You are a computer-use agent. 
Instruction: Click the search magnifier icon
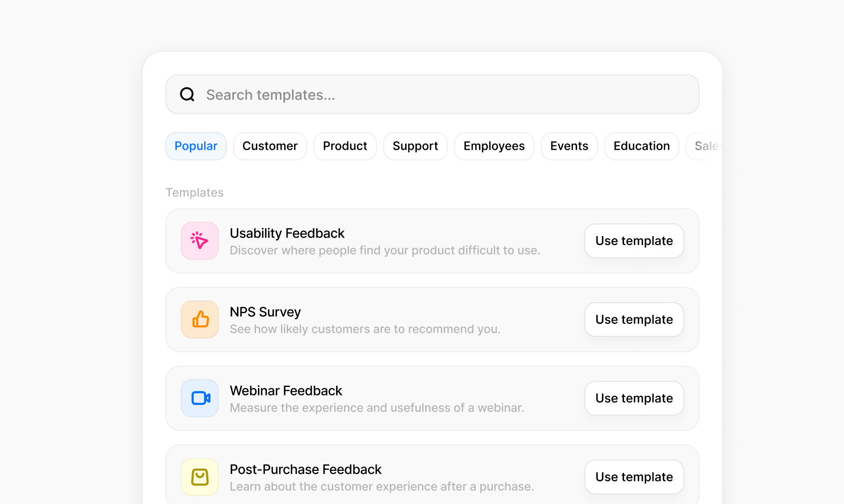click(x=187, y=94)
